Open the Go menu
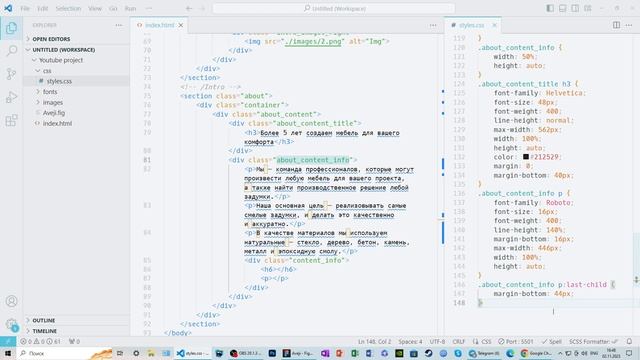Screen dimensions: 640x360 tap(113, 8)
